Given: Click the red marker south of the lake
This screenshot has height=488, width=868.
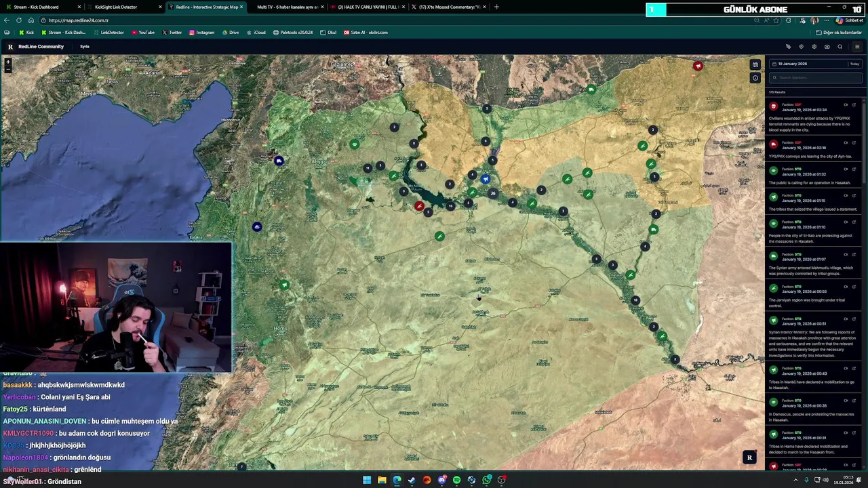Looking at the screenshot, I should pyautogui.click(x=420, y=207).
